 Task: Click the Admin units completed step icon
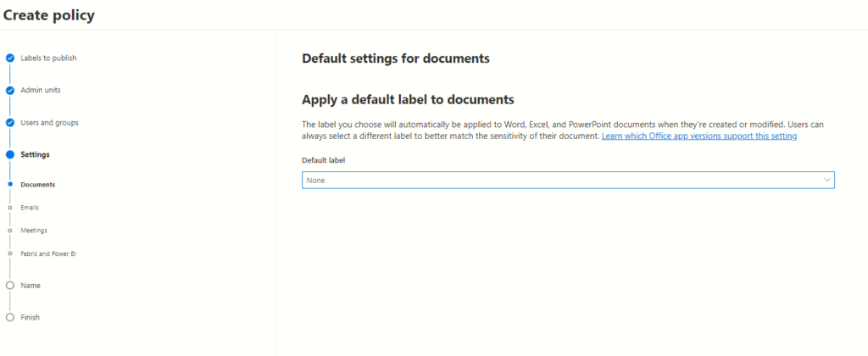(x=10, y=90)
